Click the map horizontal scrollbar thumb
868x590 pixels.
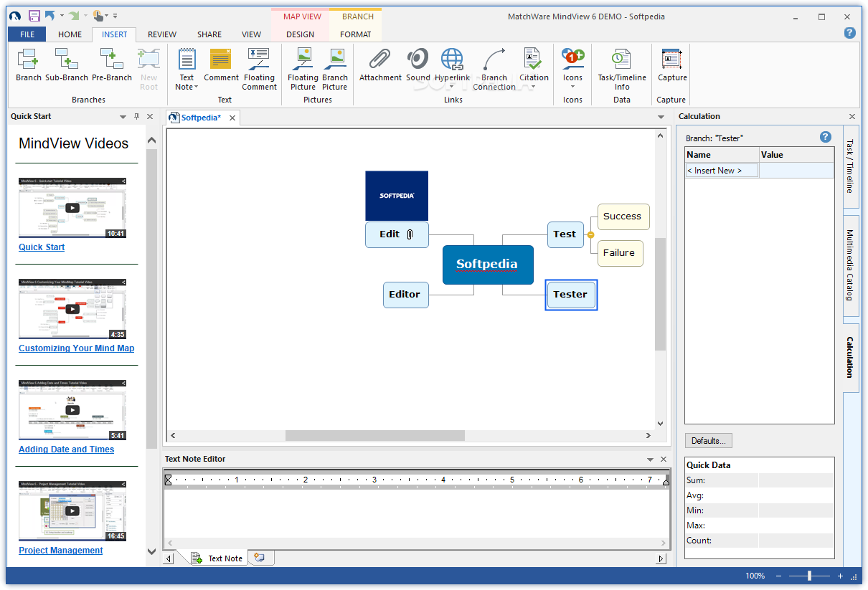(375, 435)
